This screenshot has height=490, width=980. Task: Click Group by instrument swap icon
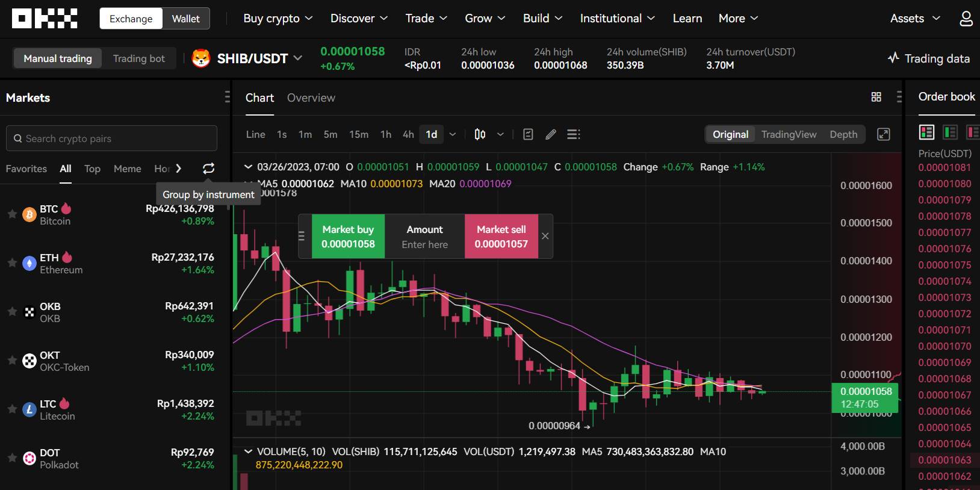point(208,169)
